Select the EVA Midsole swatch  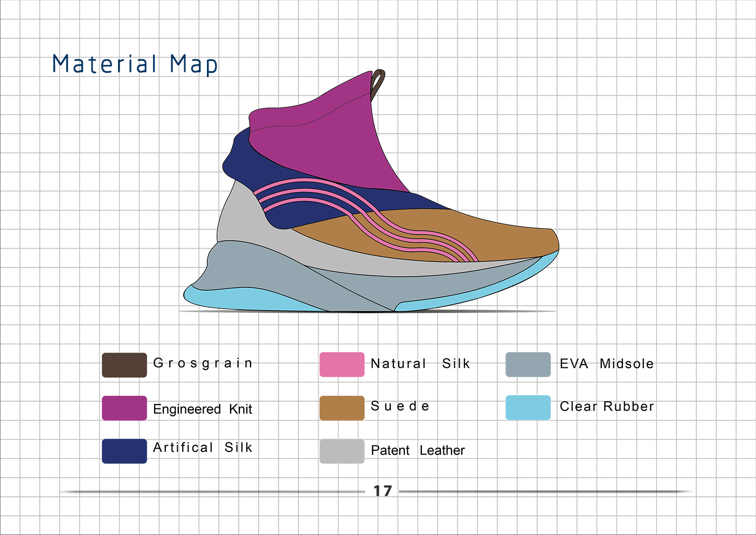click(x=528, y=364)
